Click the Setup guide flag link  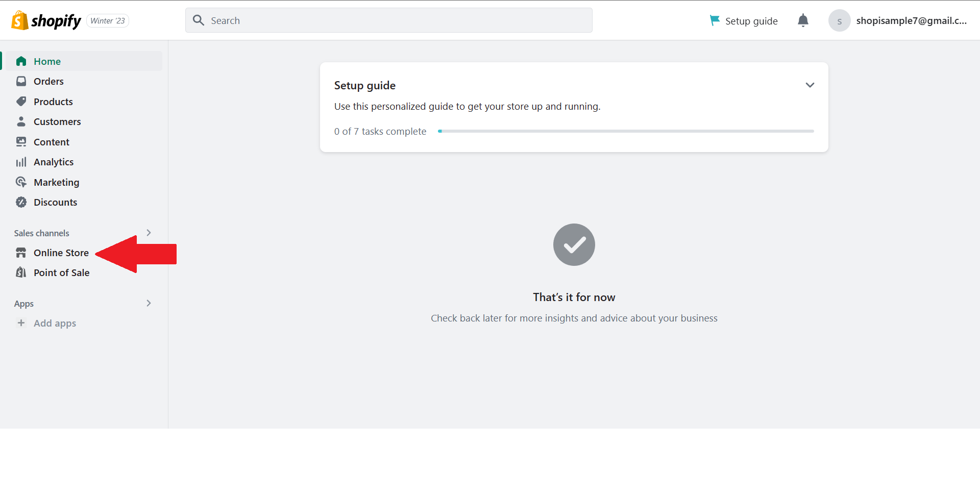[x=744, y=21]
